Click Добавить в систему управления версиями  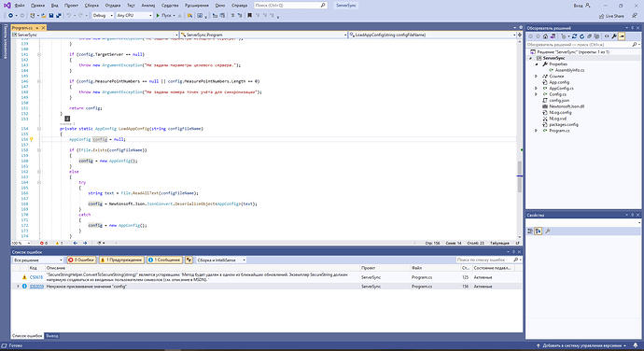click(581, 345)
